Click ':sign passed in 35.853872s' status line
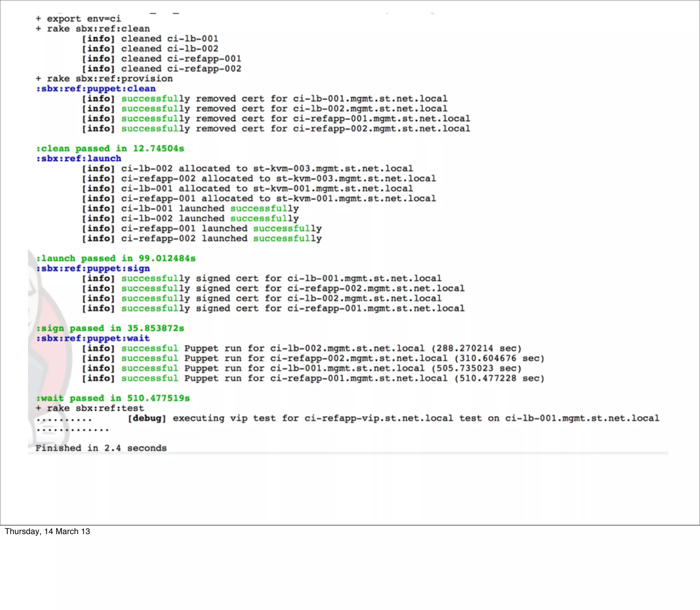Viewport: 700px width, 610px height. tap(110, 329)
